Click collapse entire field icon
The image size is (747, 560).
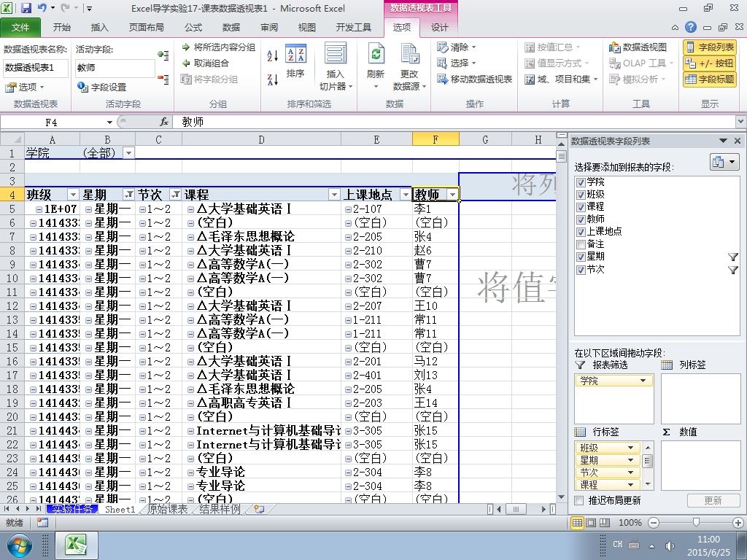[163, 79]
